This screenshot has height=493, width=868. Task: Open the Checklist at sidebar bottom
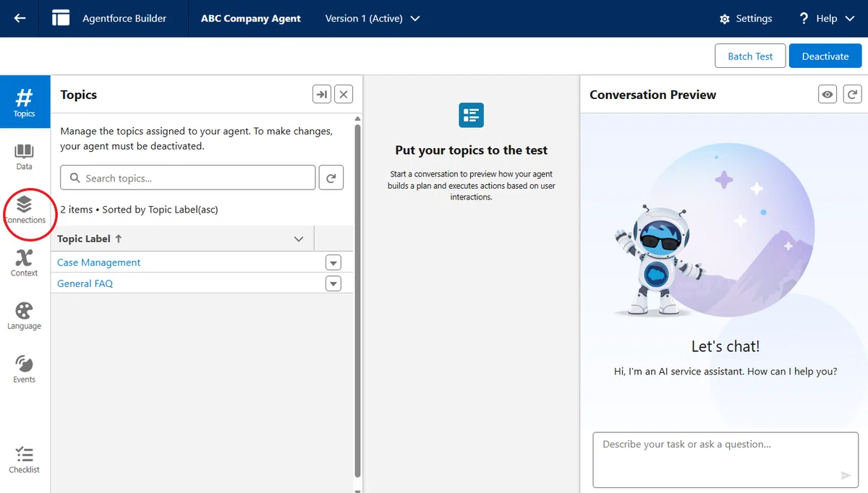point(25,460)
